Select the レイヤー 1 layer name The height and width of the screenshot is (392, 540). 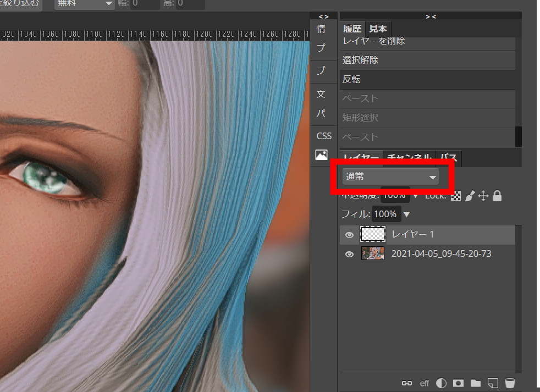pos(412,235)
